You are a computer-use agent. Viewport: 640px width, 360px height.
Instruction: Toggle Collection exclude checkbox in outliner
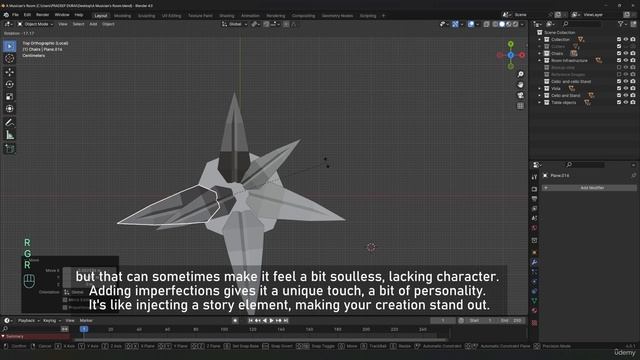(x=619, y=40)
